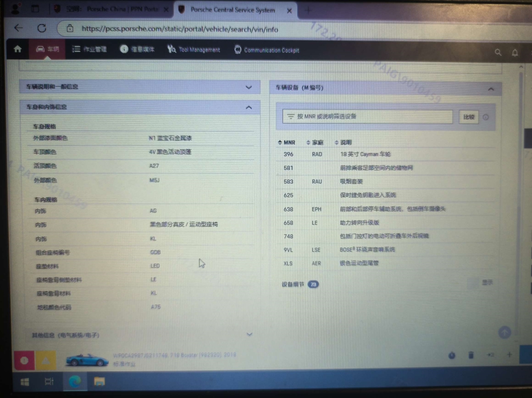Sort by the MNR column
Screen dimensions: 532x398
tap(286, 143)
